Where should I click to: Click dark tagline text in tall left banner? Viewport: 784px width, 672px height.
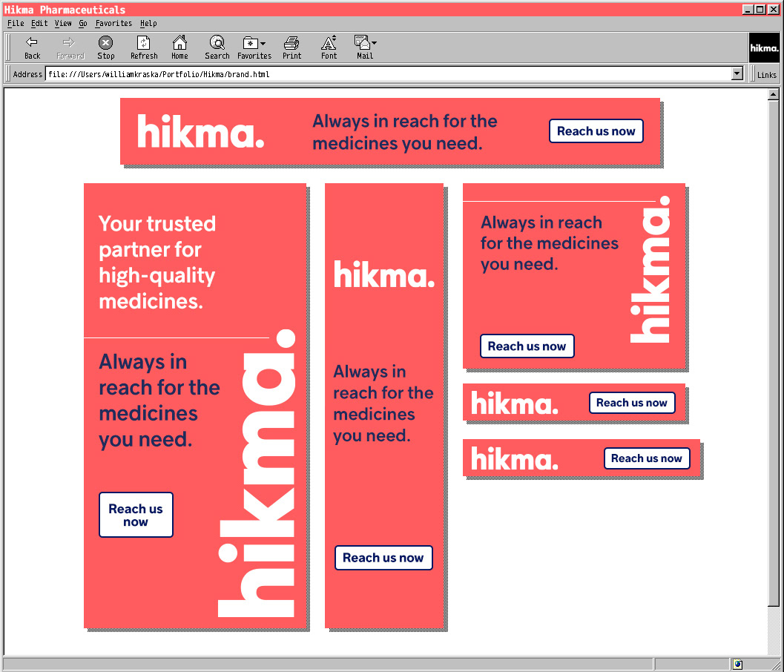point(159,401)
